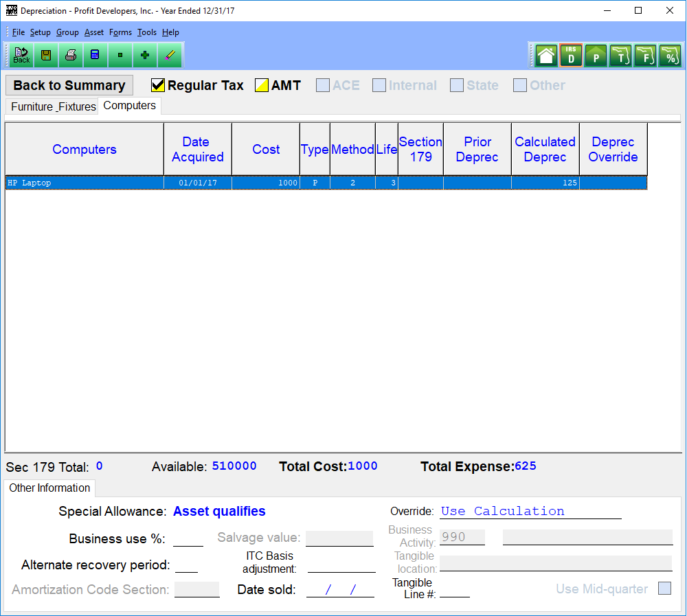The image size is (687, 616).
Task: Click the Business use % field
Action: 188,539
